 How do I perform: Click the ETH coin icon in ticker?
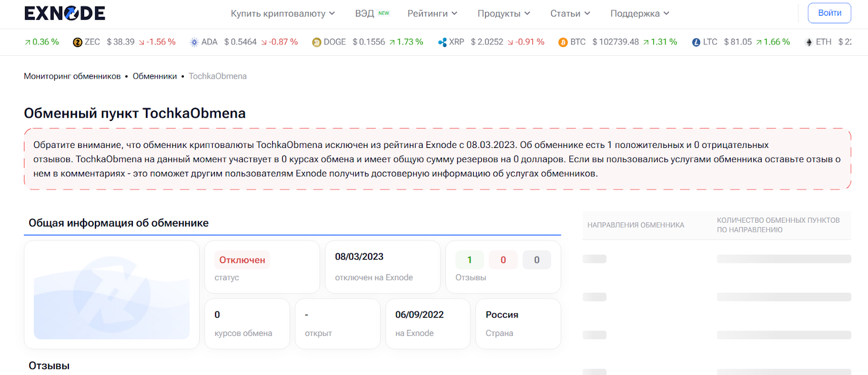click(x=809, y=42)
